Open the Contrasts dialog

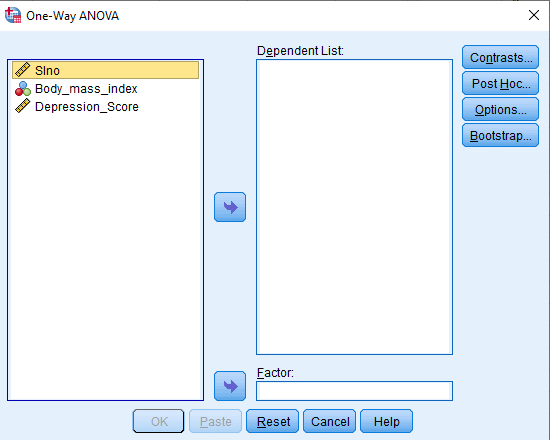pyautogui.click(x=501, y=58)
